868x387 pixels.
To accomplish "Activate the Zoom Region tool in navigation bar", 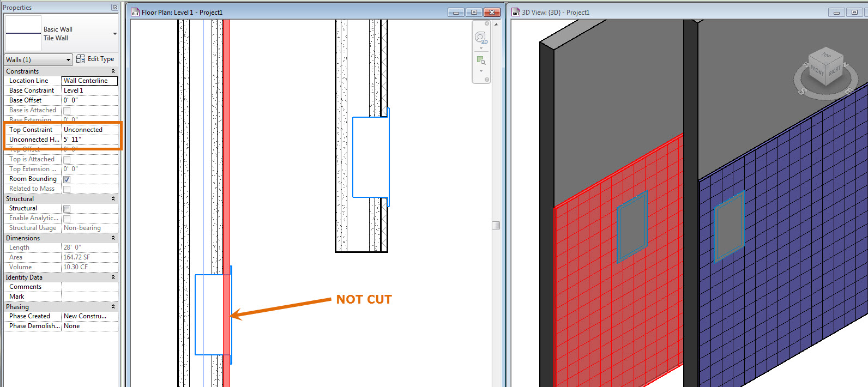I will pyautogui.click(x=481, y=61).
